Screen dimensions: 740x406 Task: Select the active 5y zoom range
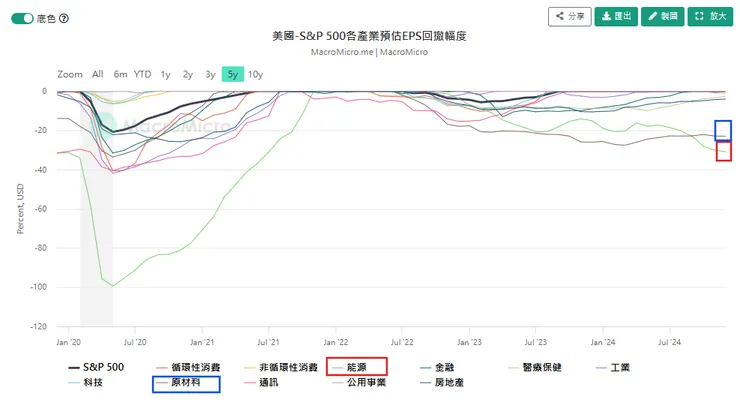233,74
